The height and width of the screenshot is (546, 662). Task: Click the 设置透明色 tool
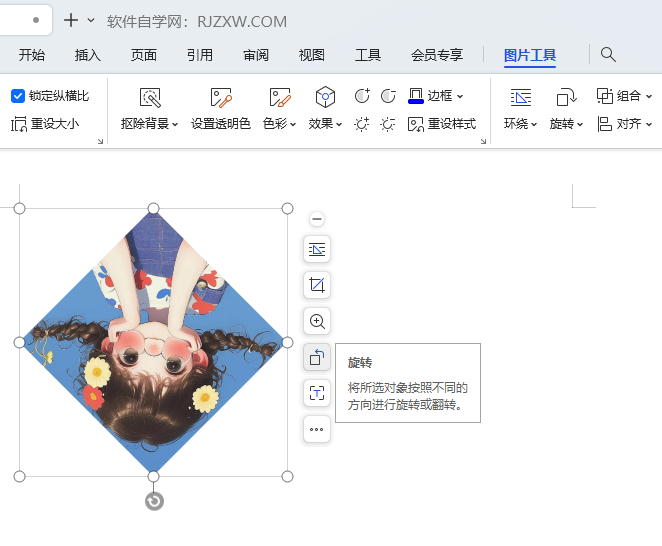tap(221, 110)
